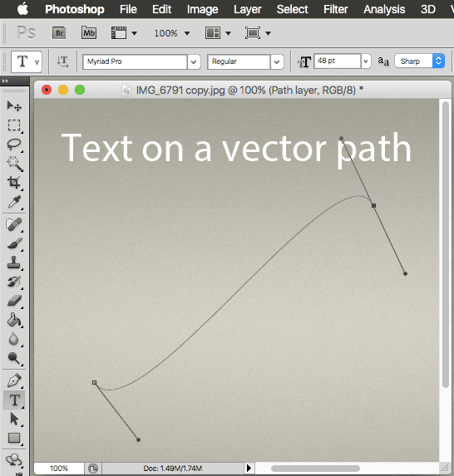Screen dimensions: 454x476
Task: Toggle text orientation button
Action: pos(63,61)
